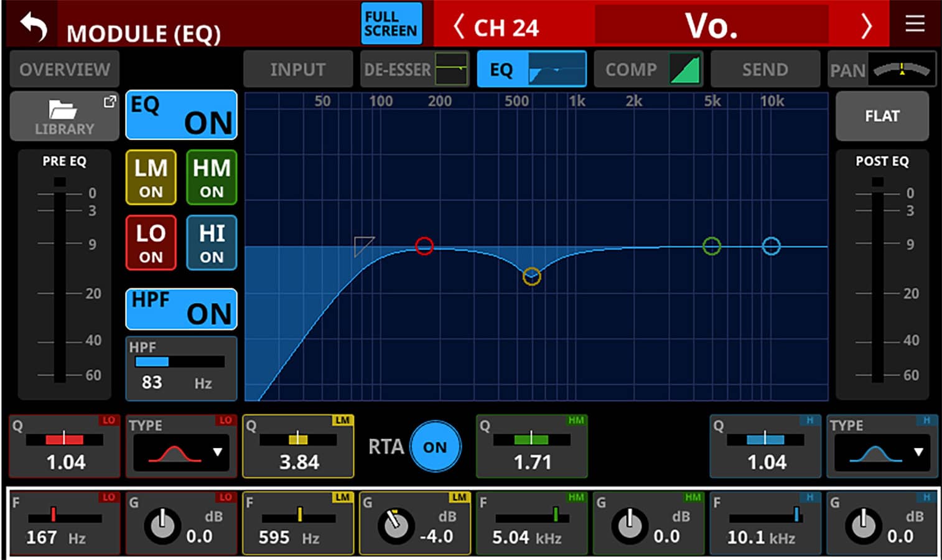Disable the RTA ON button
Image resolution: width=942 pixels, height=560 pixels.
coord(435,447)
